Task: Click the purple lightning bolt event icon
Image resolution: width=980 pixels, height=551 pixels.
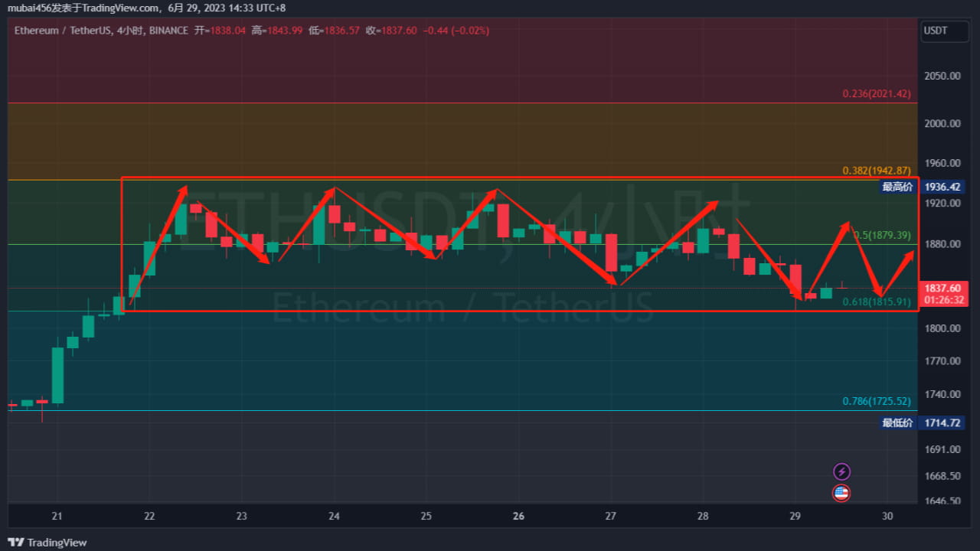Action: [x=841, y=471]
